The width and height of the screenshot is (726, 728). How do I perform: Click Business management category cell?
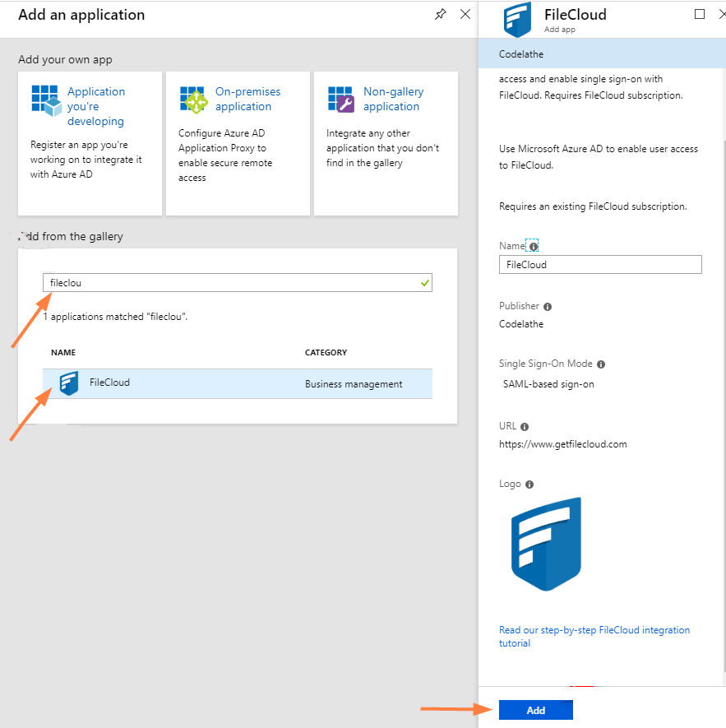(354, 384)
